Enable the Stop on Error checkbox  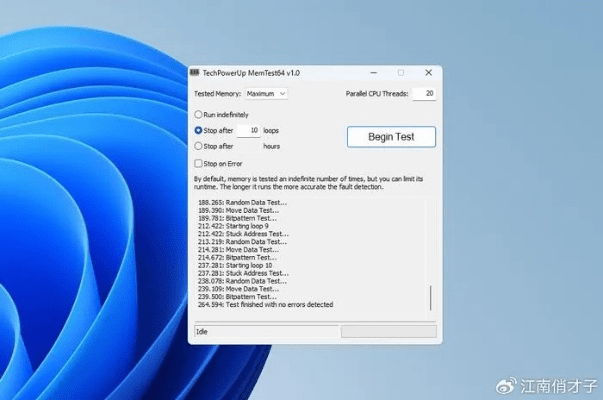198,163
